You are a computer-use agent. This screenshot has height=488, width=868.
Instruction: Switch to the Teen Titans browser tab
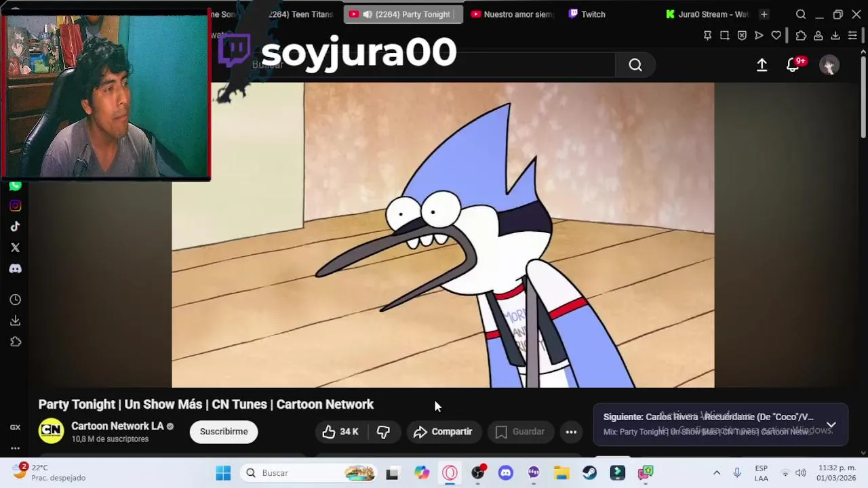click(302, 14)
